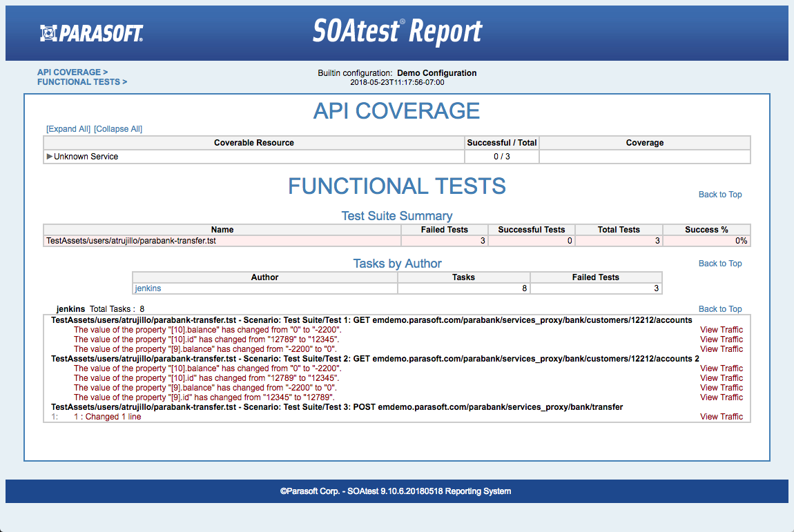Select the parabank-transfer.tst suite name cell
Viewport: 794px width, 532px height.
222,241
